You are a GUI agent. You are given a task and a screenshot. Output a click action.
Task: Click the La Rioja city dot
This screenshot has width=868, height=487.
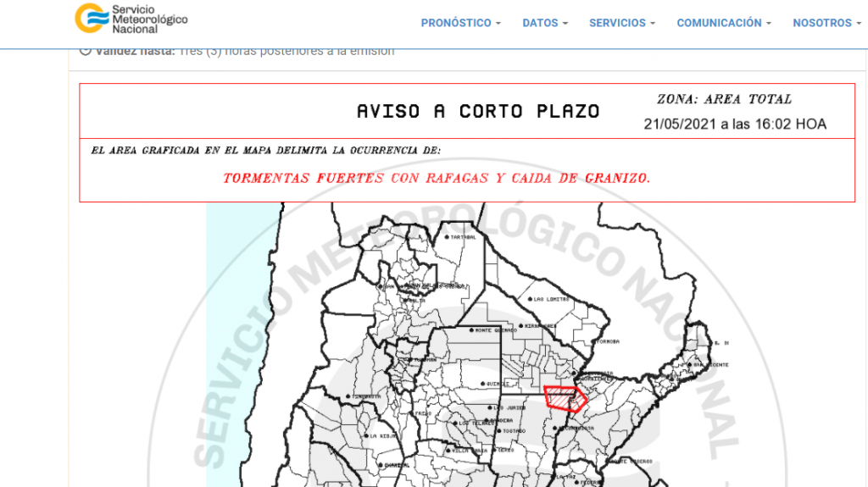tap(365, 436)
